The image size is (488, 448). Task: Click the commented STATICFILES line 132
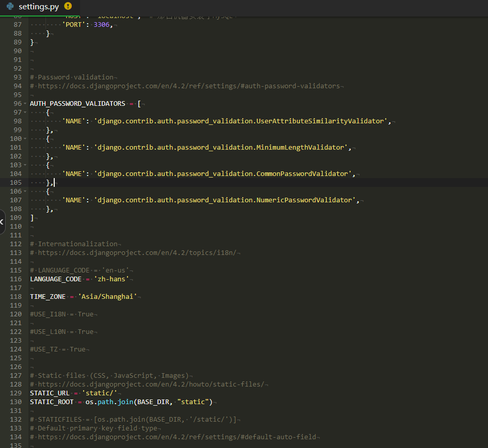134,420
